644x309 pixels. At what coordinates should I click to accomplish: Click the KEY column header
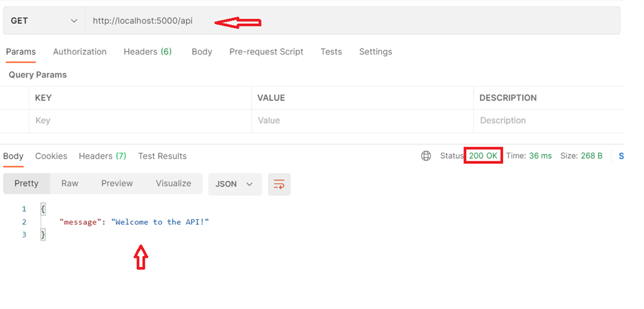click(43, 98)
